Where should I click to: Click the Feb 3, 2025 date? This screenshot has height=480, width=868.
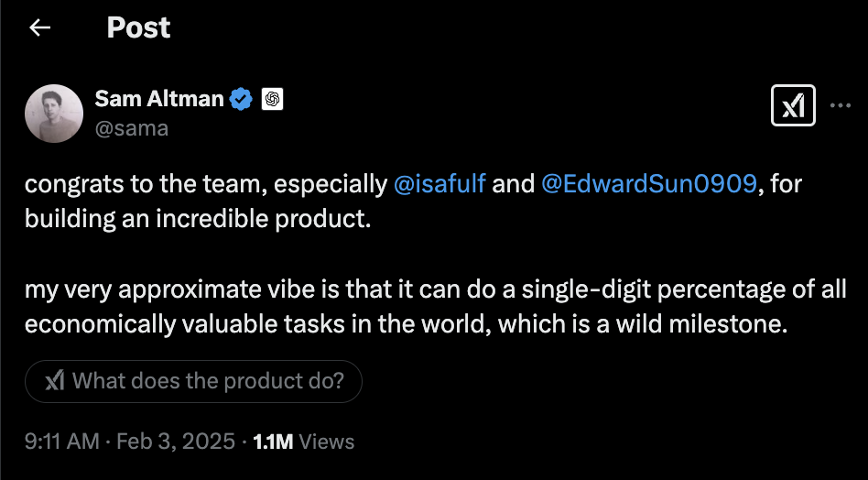tap(176, 442)
